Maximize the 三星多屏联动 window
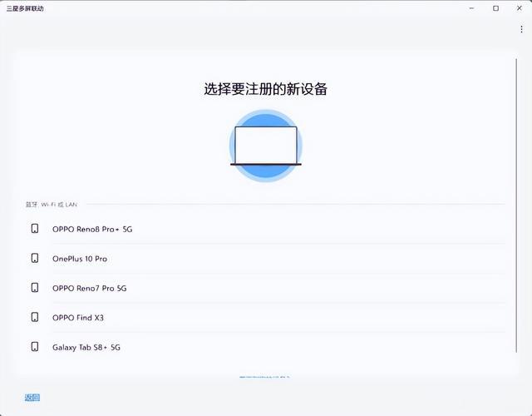The width and height of the screenshot is (532, 416). coord(495,8)
